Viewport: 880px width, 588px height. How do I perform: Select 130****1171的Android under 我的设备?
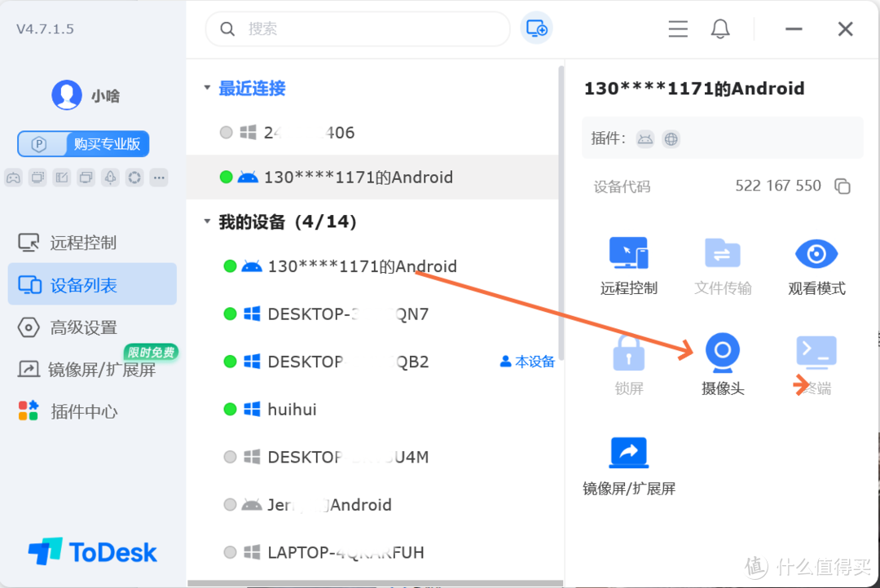pos(372,266)
